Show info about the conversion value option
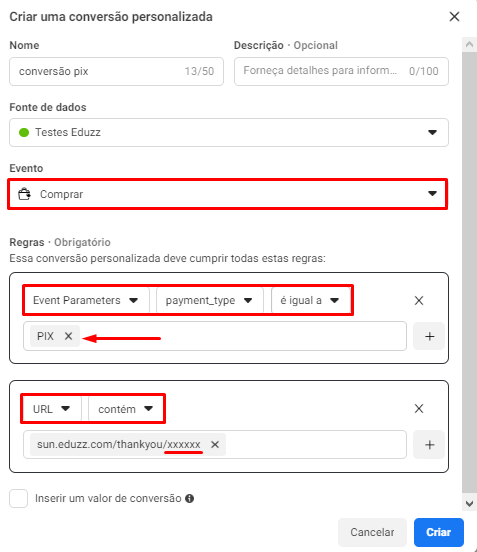477x552 pixels. 190,498
